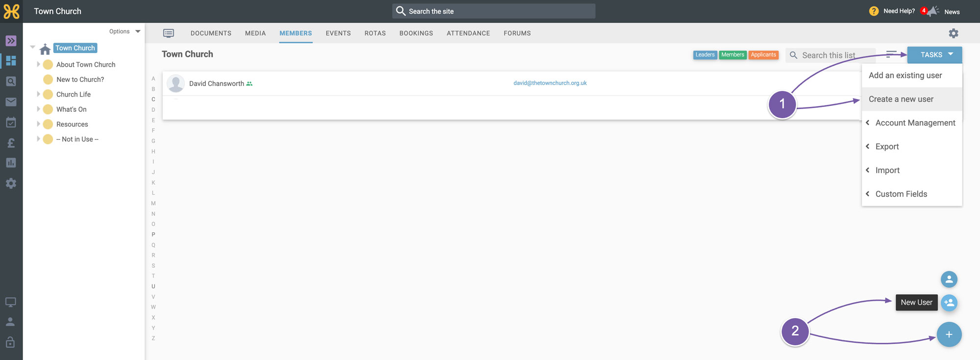Expand the Resources tree node
Image resolution: width=980 pixels, height=360 pixels.
[x=38, y=124]
